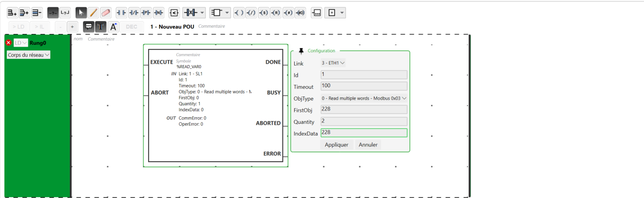Insert a normally open contact
This screenshot has height=198, width=644.
(x=122, y=13)
